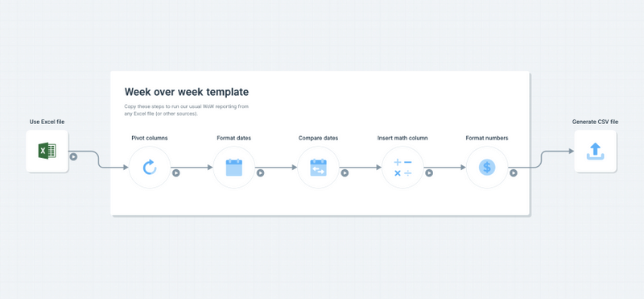Select the Use Excel file node icon
Viewport: 644px width, 299px height.
pyautogui.click(x=47, y=151)
